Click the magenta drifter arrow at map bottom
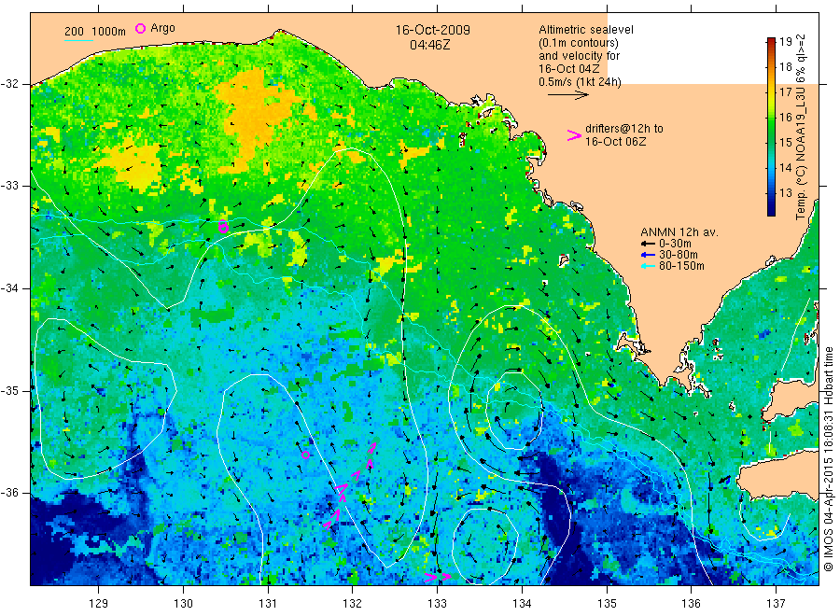The image size is (840, 616). tap(438, 577)
